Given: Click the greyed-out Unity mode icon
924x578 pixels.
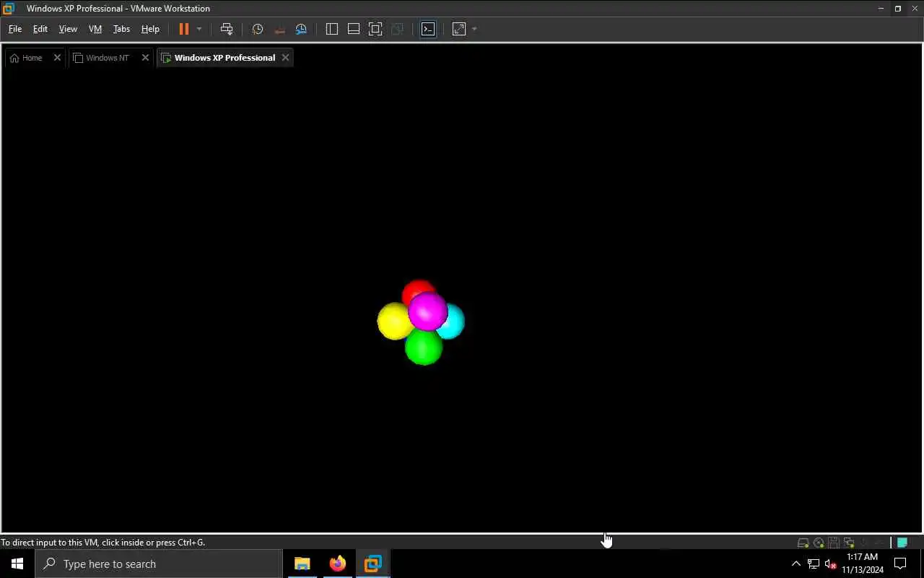Looking at the screenshot, I should [x=397, y=29].
